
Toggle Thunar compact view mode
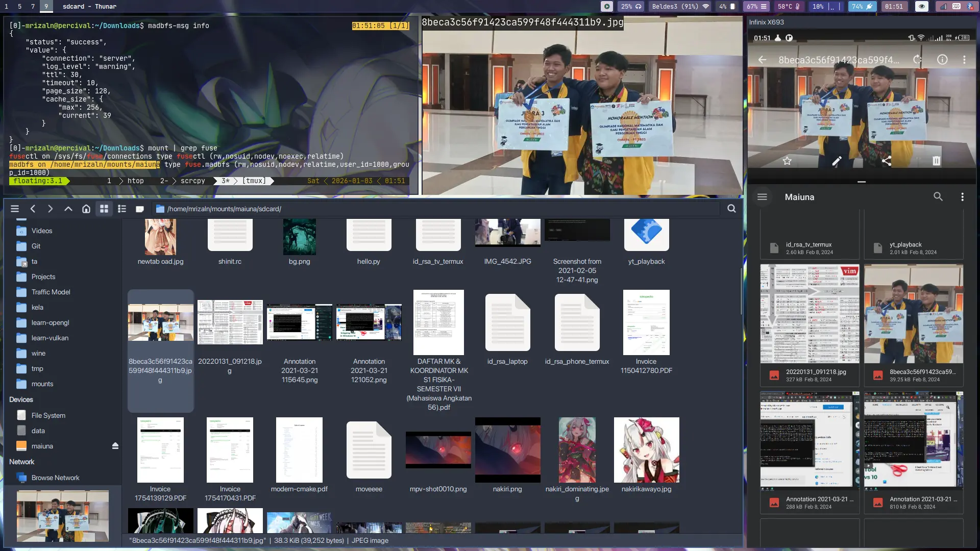pyautogui.click(x=140, y=209)
